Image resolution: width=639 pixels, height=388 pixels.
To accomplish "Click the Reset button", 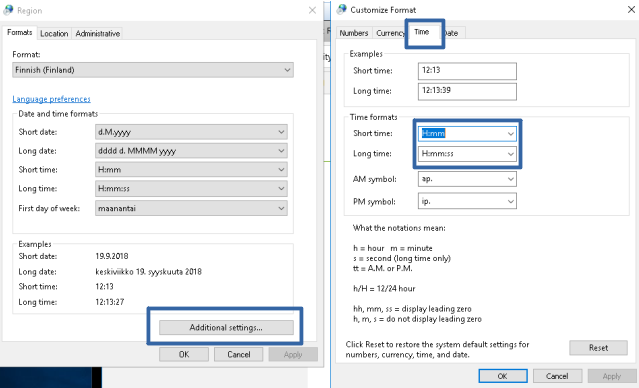I will (x=598, y=348).
